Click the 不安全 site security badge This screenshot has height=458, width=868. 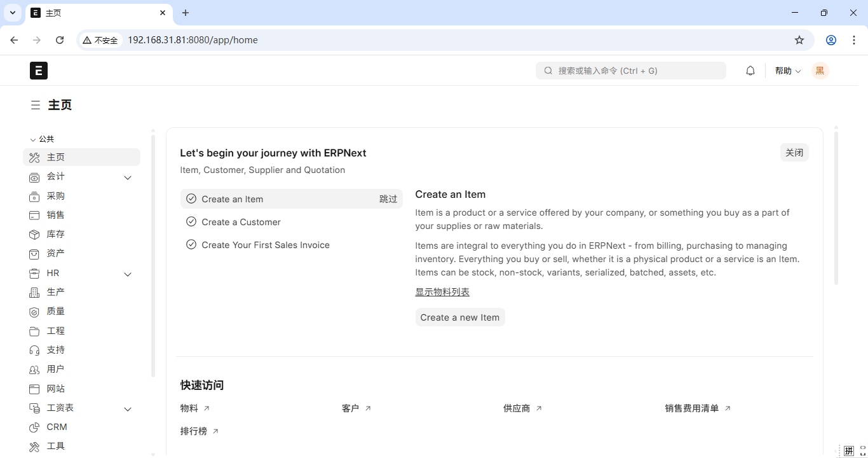(x=100, y=40)
